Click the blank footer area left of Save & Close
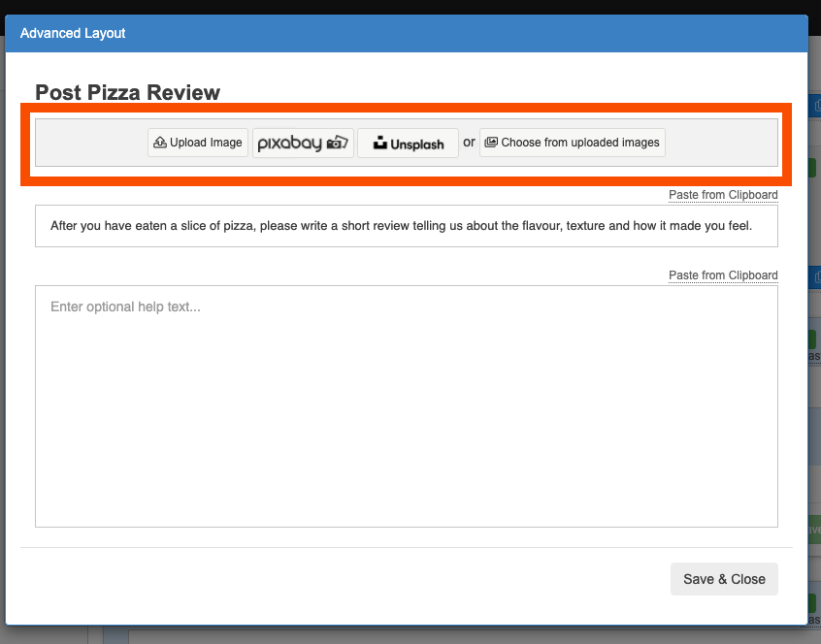 [340, 579]
